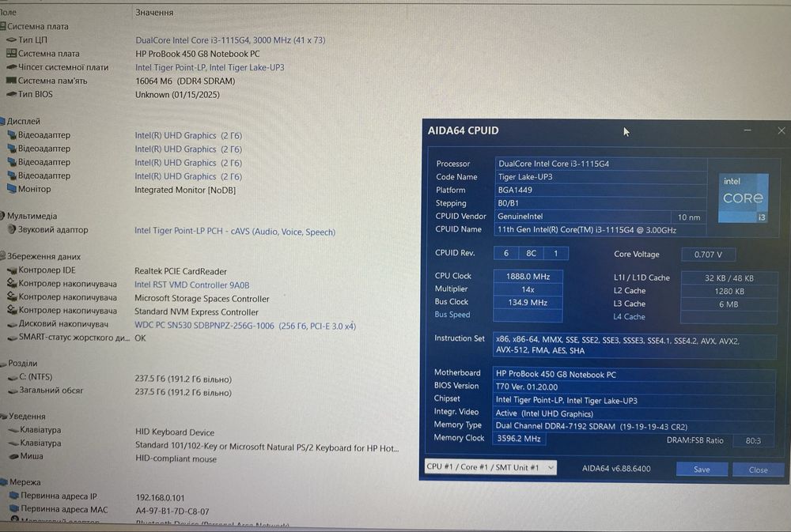Select the 'Standard 101/102-Key' keyboard row
Image resolution: width=791 pixels, height=532 pixels.
pyautogui.click(x=267, y=447)
